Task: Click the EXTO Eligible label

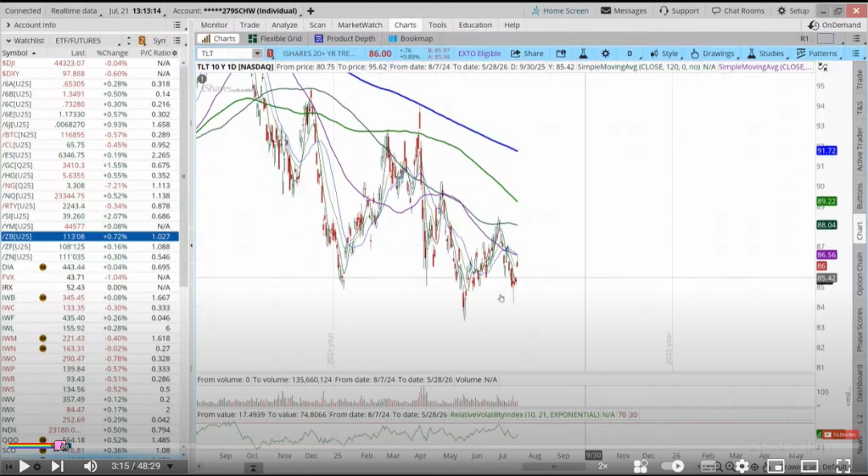Action: coord(479,53)
